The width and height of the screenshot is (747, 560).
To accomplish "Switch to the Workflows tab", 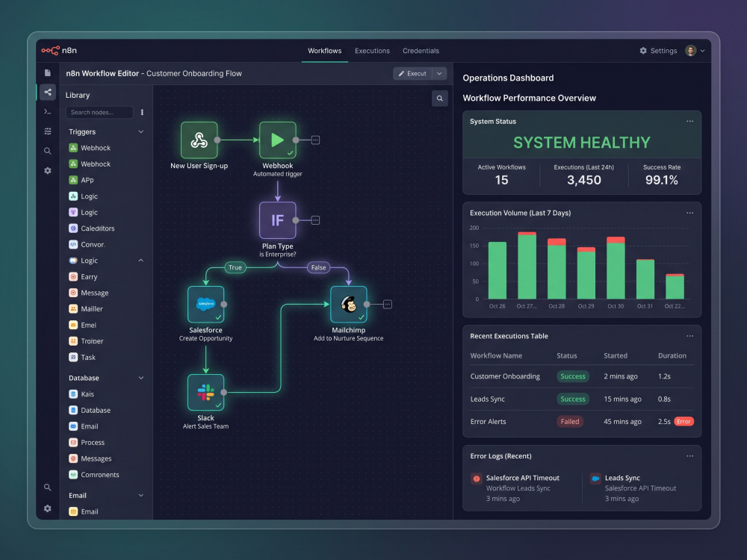I will [324, 51].
